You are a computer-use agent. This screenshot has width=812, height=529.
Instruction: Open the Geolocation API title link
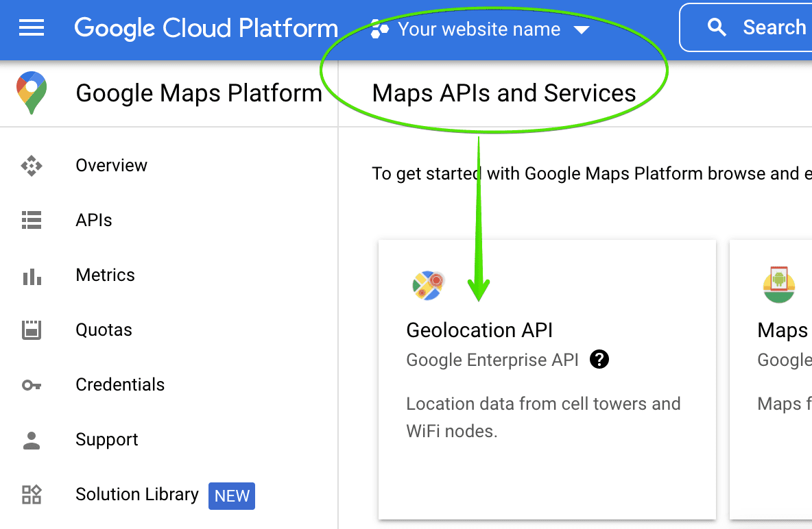click(479, 330)
